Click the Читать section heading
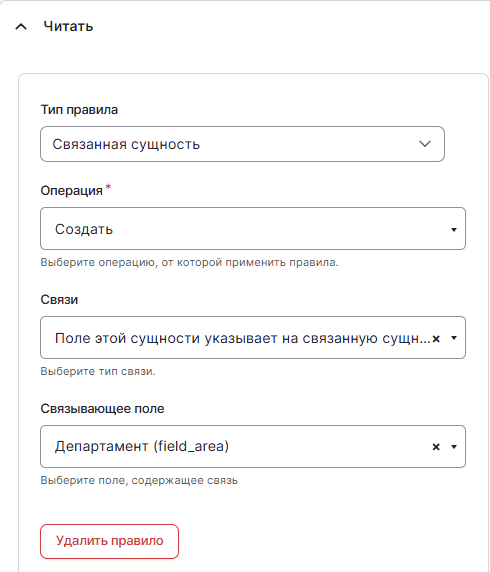The image size is (490, 572). point(68,26)
